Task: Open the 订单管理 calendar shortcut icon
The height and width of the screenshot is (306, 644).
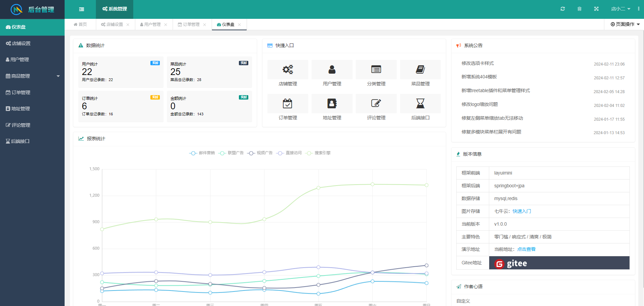Action: (x=287, y=104)
